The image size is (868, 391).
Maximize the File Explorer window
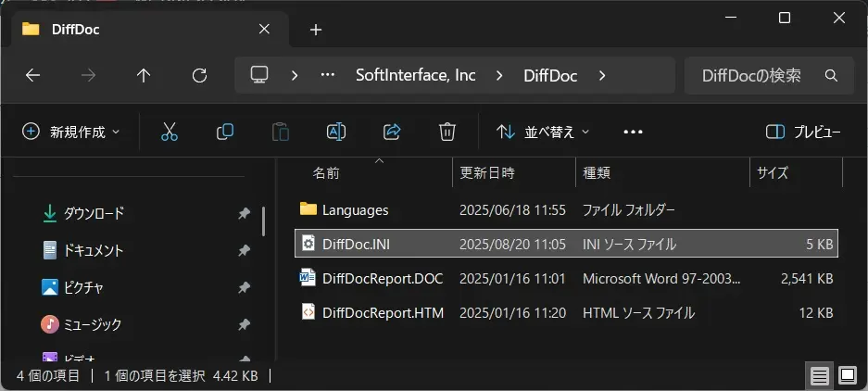click(x=785, y=18)
